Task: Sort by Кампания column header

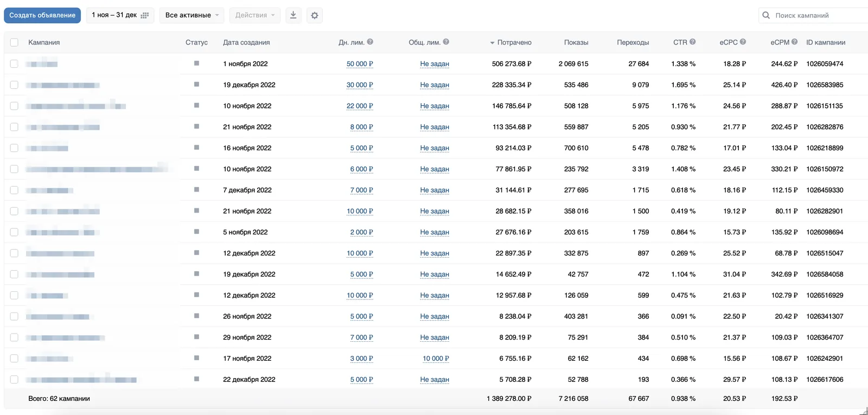Action: [x=44, y=42]
